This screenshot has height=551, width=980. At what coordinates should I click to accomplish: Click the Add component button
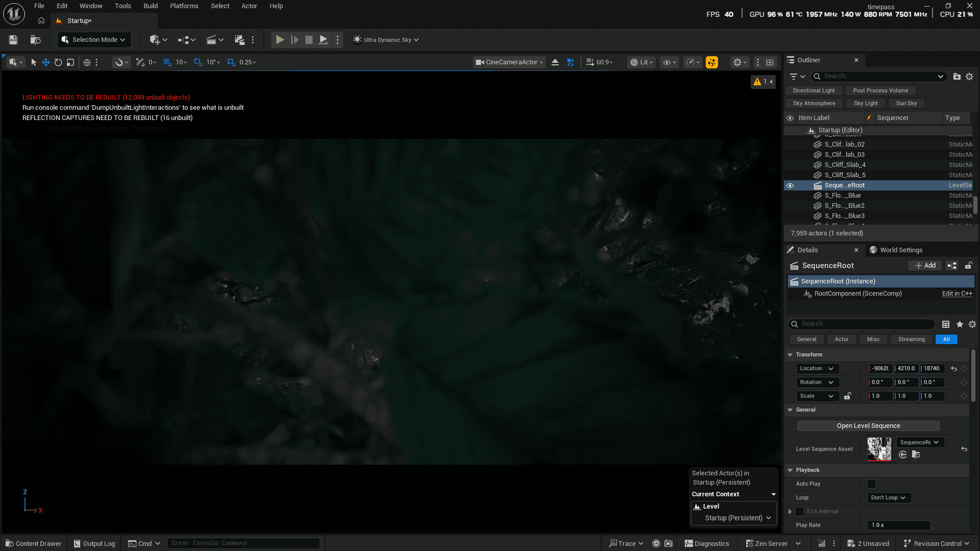pos(925,266)
